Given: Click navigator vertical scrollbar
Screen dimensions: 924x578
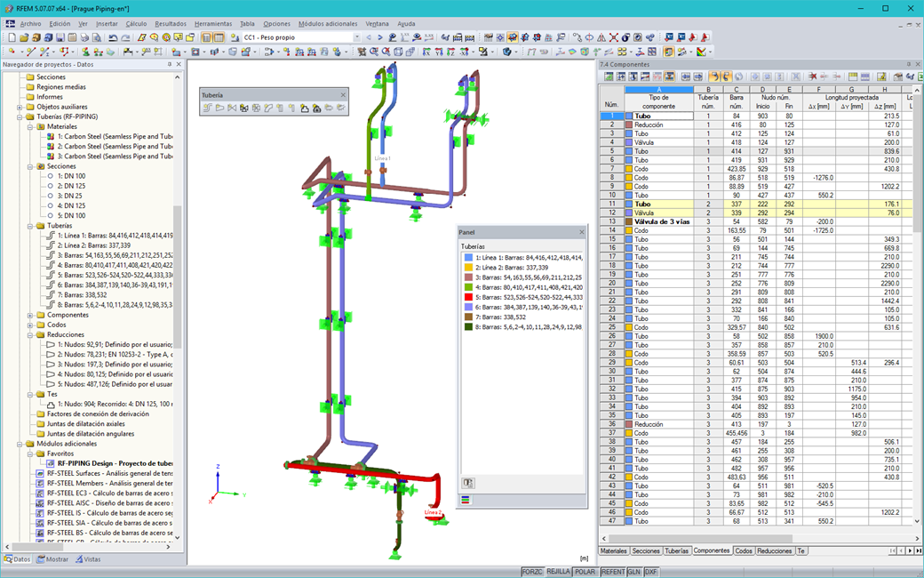Looking at the screenshot, I should click(x=178, y=277).
